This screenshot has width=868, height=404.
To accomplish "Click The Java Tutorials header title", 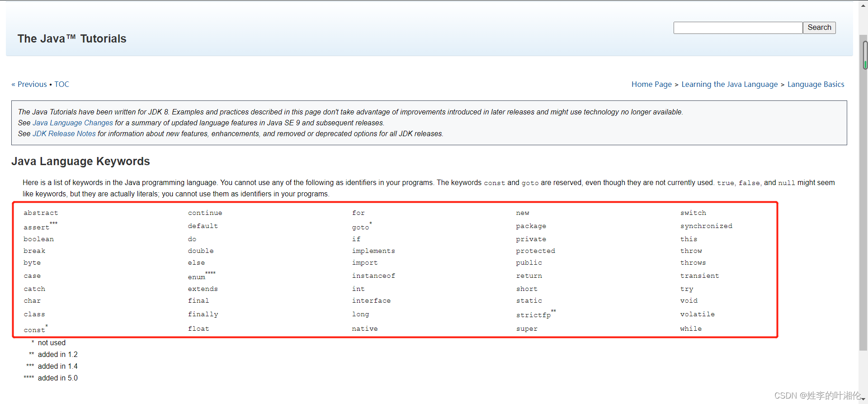I will coord(72,39).
